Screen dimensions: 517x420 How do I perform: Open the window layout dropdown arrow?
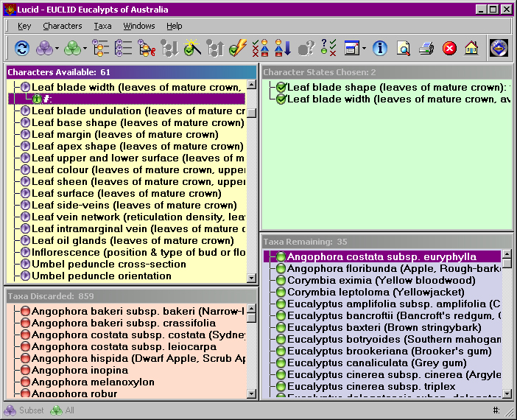(364, 49)
